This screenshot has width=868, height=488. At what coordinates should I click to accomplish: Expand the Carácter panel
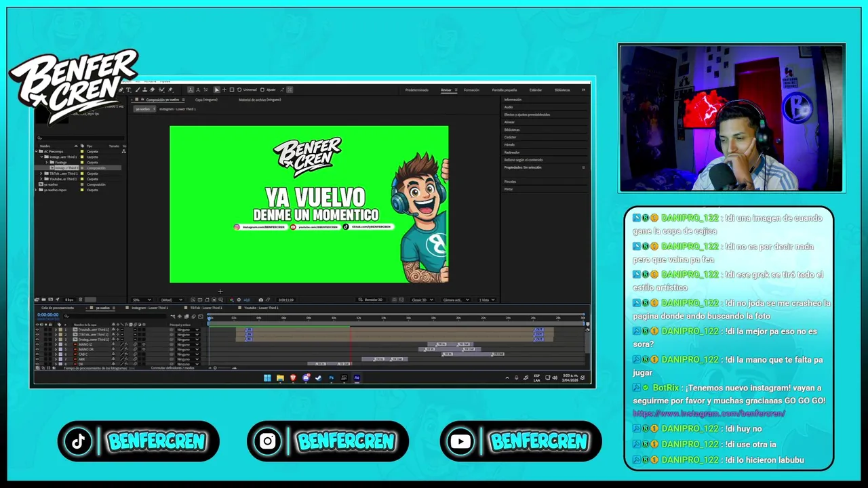coord(510,137)
